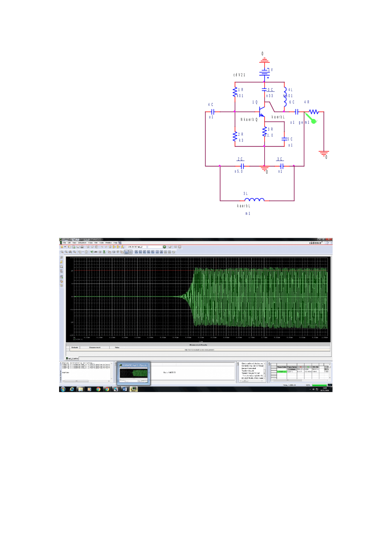The height and width of the screenshot is (555, 392).
Task: Open the Plot menu
Action: point(96,243)
